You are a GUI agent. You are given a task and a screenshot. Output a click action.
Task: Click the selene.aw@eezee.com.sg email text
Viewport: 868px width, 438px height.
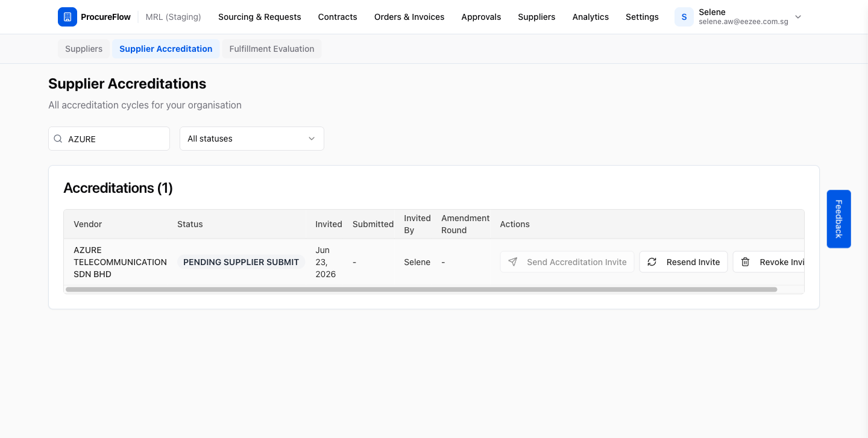742,22
